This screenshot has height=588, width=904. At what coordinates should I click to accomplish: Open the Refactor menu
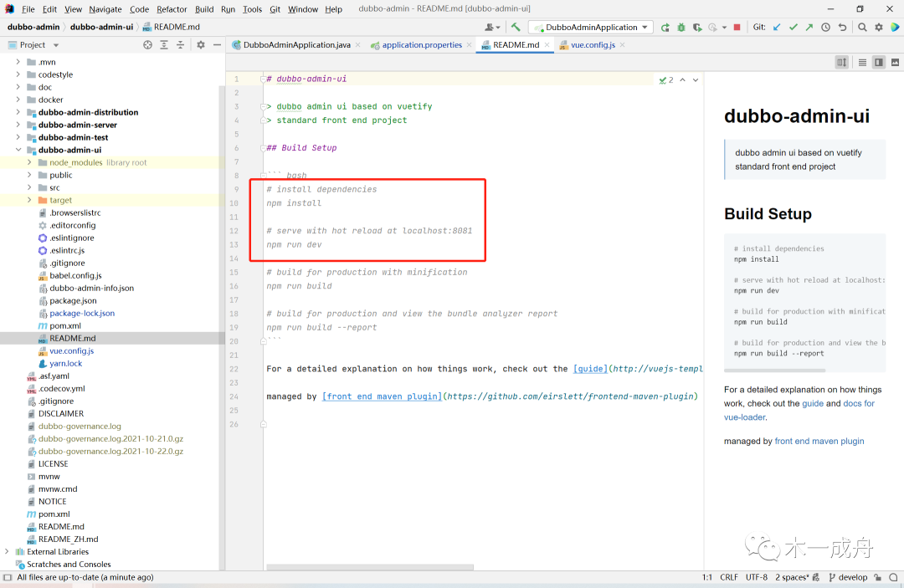coord(172,8)
